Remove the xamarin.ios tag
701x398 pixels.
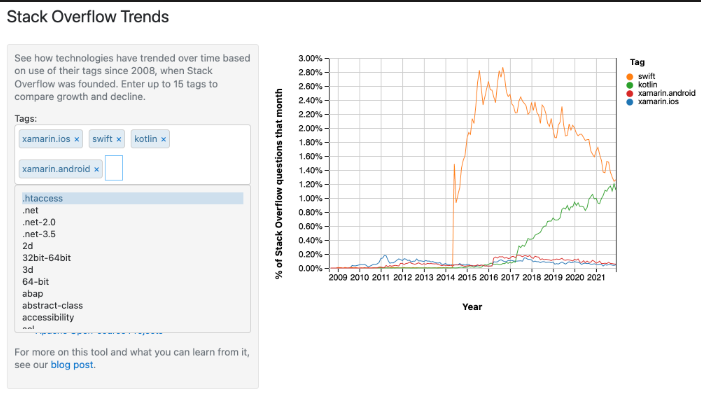pos(77,140)
